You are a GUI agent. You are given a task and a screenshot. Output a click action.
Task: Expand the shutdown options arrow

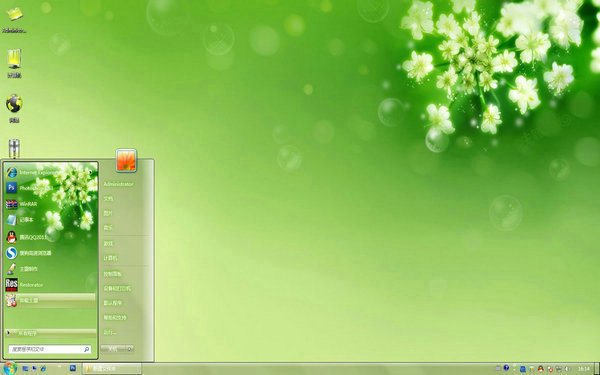coord(130,349)
